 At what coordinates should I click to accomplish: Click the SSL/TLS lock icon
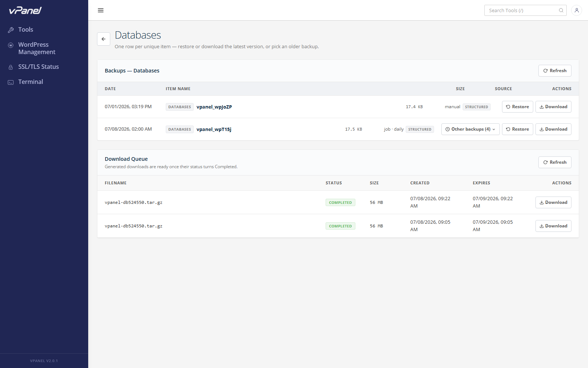tap(11, 67)
